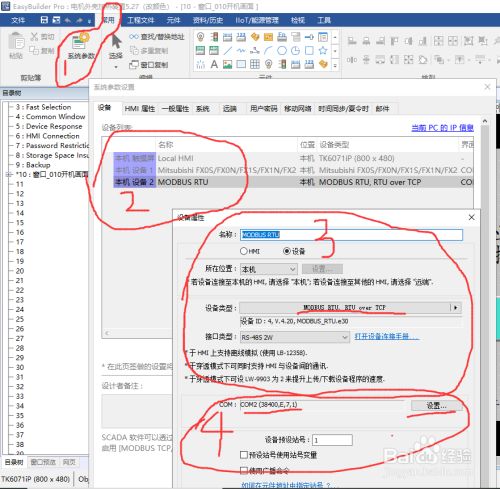Screen dimensions: 500x489
Task: Switch to IIoT/能源管理 ribbon tab
Action: pos(257,20)
